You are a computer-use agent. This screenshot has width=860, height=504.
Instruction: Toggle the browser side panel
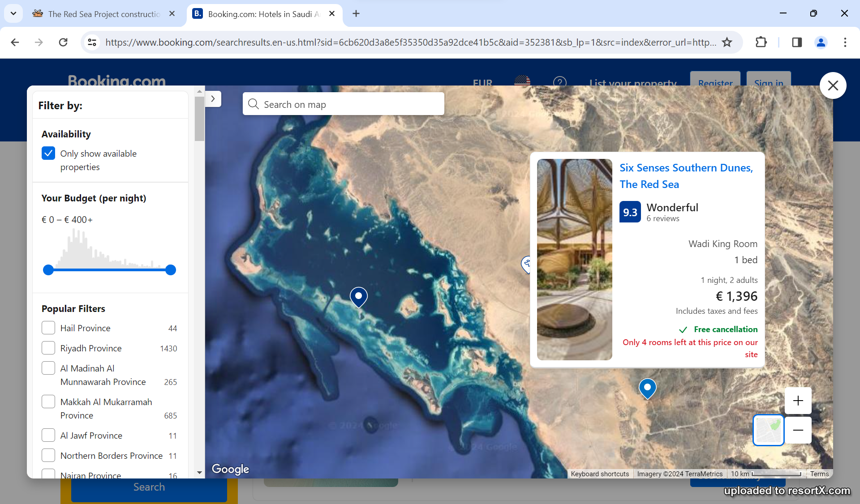pos(797,43)
